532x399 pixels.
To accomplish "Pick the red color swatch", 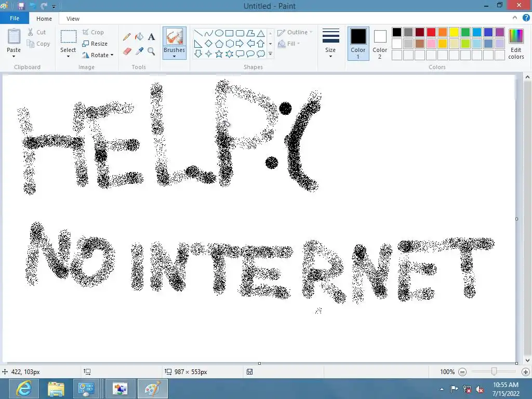I will point(431,32).
